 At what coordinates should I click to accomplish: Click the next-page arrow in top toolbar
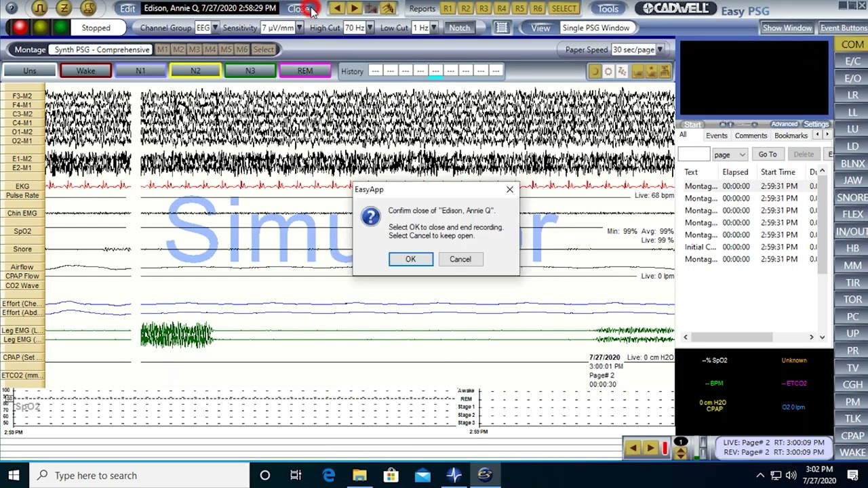[x=354, y=8]
